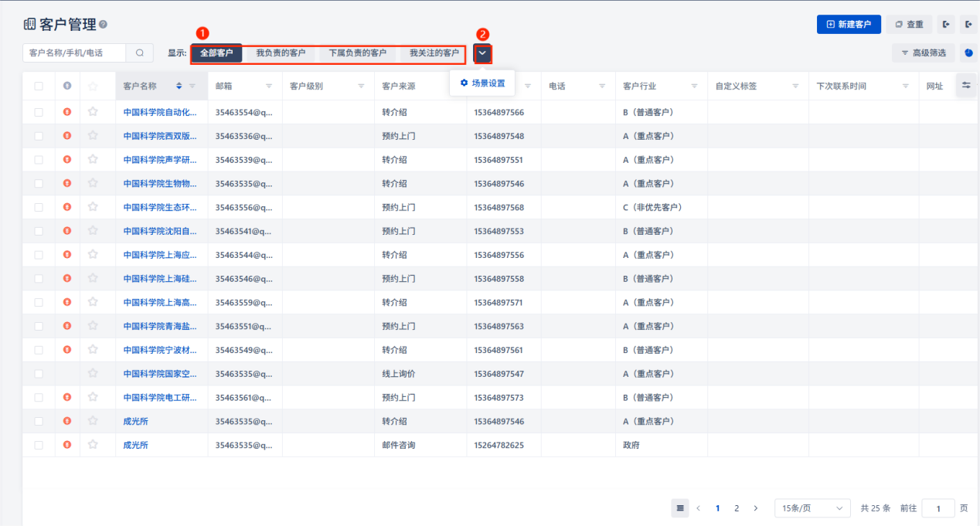Check the box for 中国科学院上海高 row

(x=39, y=302)
